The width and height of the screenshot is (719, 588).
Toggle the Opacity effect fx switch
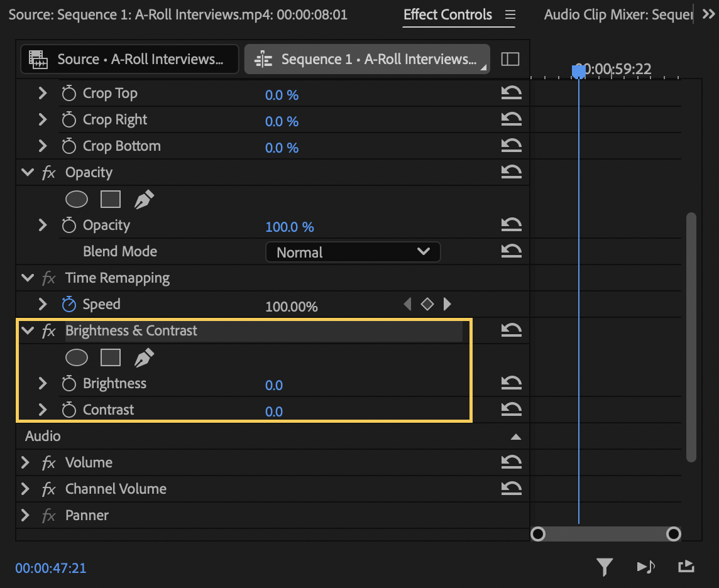pos(48,173)
